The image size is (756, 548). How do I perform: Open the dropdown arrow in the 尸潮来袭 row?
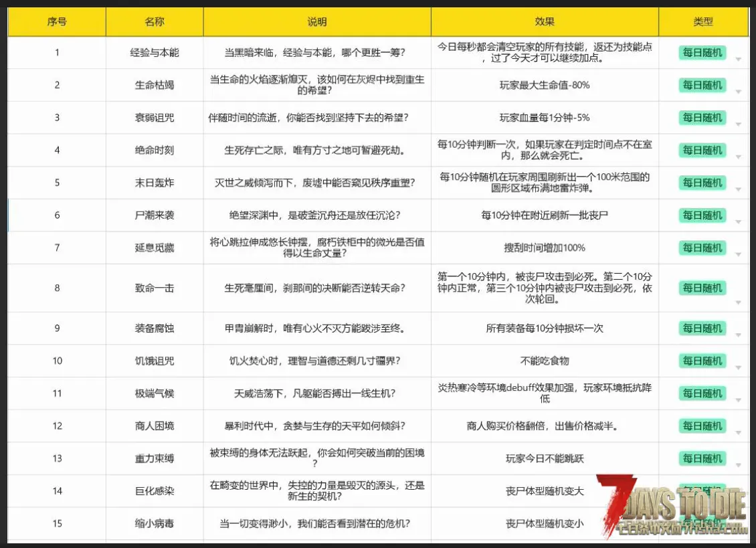click(738, 222)
